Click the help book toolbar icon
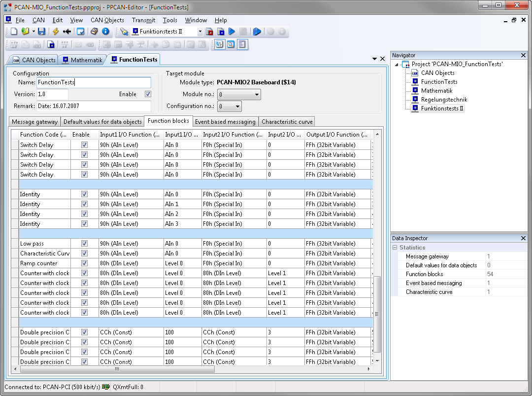The width and height of the screenshot is (532, 396). point(94,32)
